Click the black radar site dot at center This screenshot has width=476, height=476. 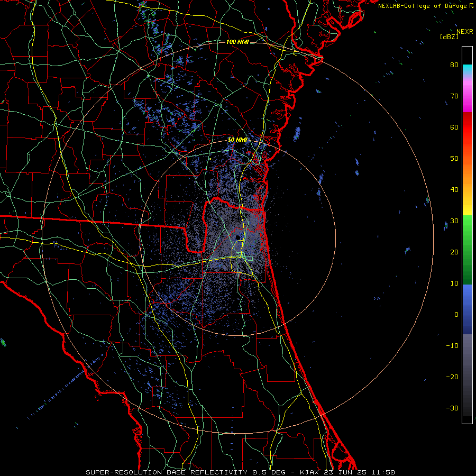point(238,237)
